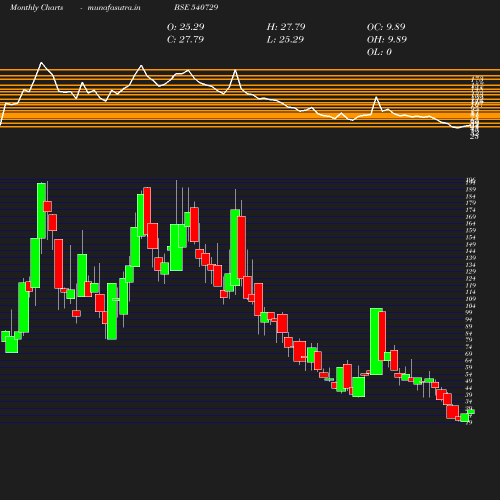The image size is (500, 500).
Task: Click the munafasutra.in site label
Action: (x=114, y=8)
